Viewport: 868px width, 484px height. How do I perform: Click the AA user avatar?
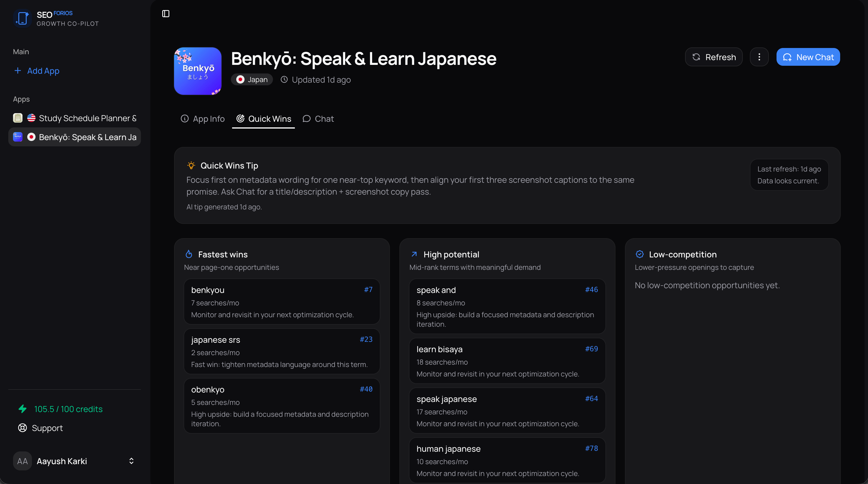pyautogui.click(x=22, y=461)
